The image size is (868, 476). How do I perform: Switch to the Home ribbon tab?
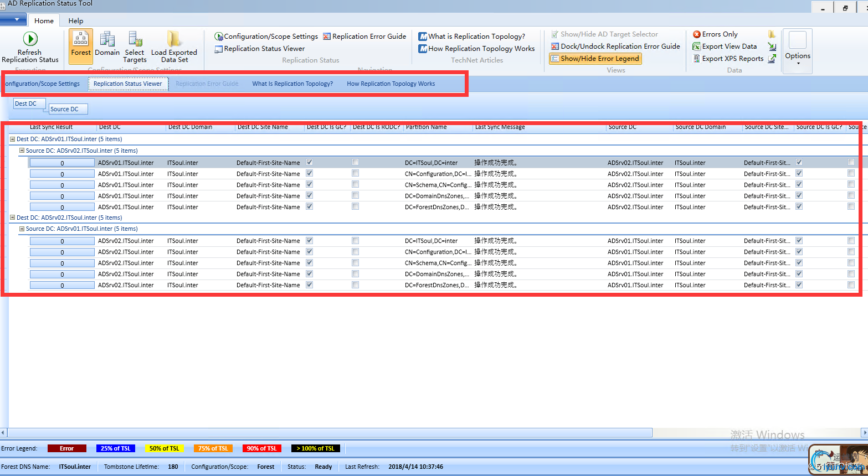tap(44, 21)
